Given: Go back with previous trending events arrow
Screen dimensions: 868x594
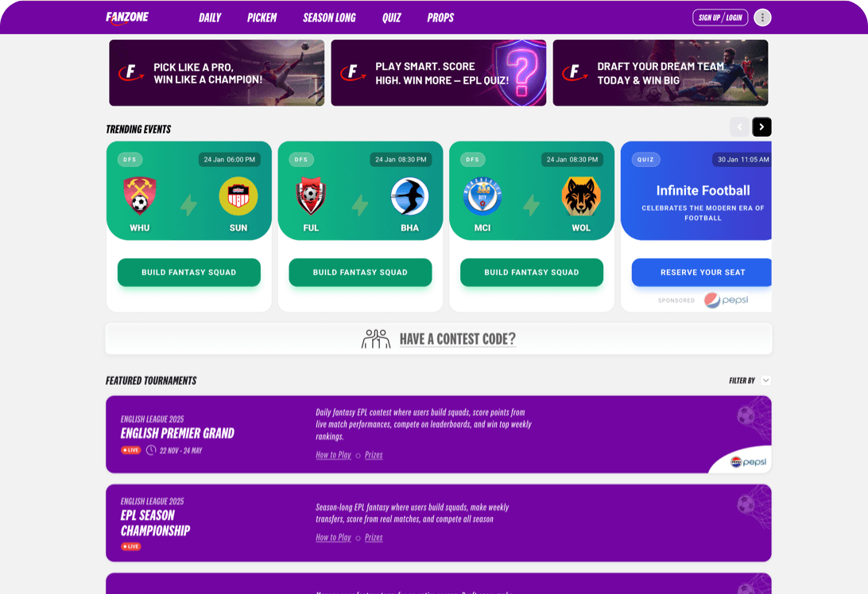Looking at the screenshot, I should (x=739, y=127).
